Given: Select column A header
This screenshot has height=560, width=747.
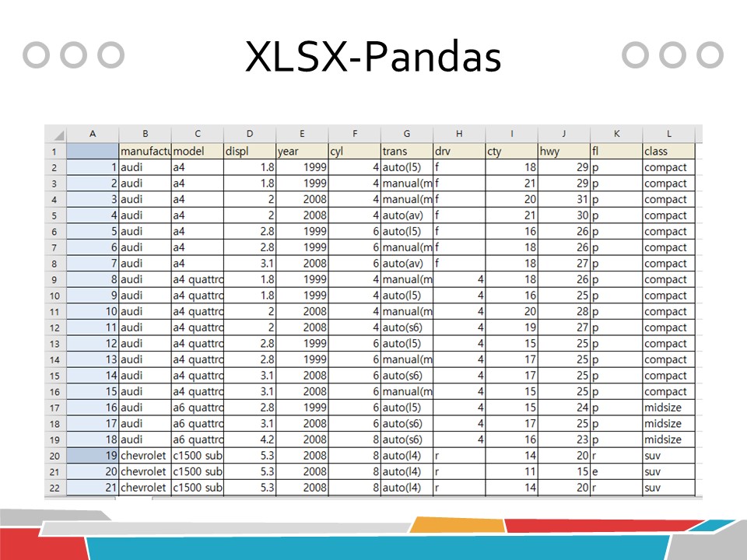Looking at the screenshot, I should 93,134.
